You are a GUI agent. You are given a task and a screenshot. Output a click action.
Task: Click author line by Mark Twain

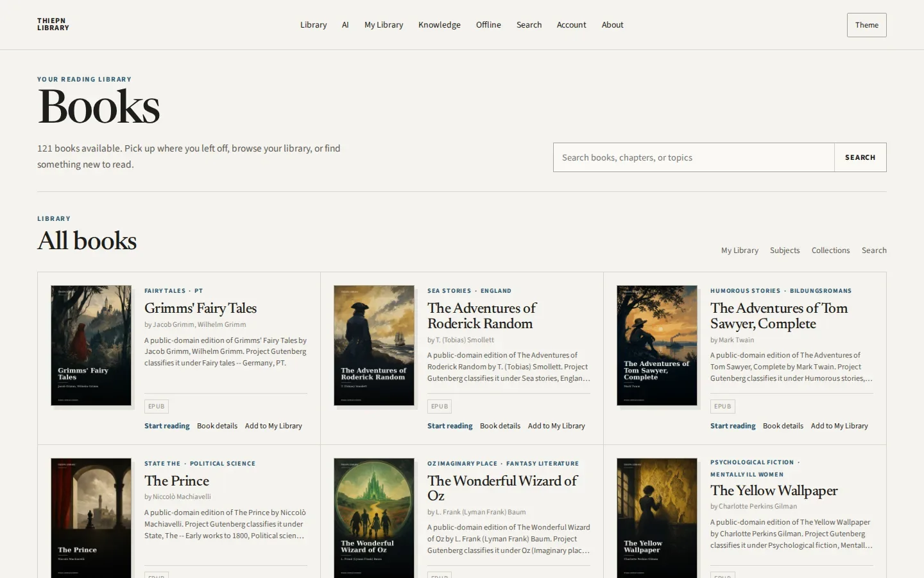[732, 340]
